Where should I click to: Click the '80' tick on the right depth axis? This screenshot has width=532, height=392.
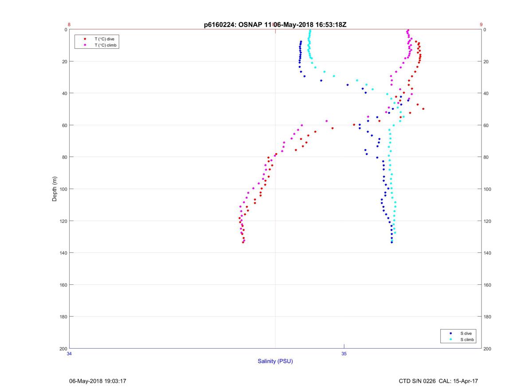(486, 157)
